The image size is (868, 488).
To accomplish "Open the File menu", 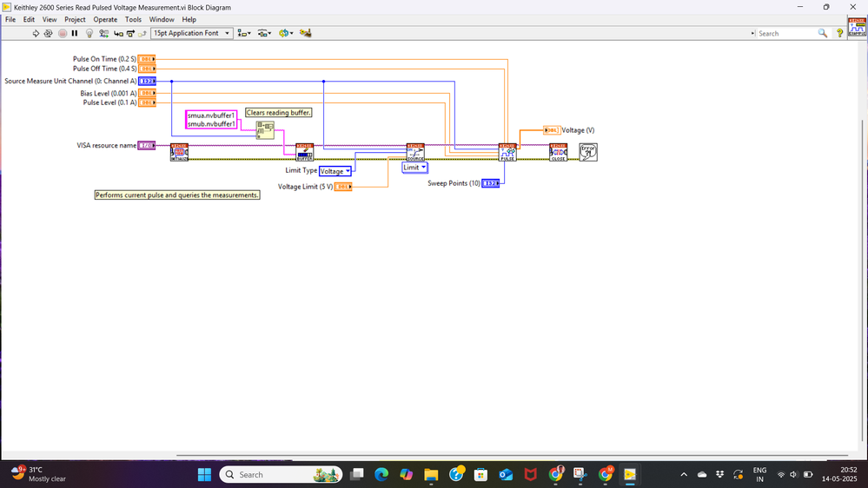I will point(10,19).
